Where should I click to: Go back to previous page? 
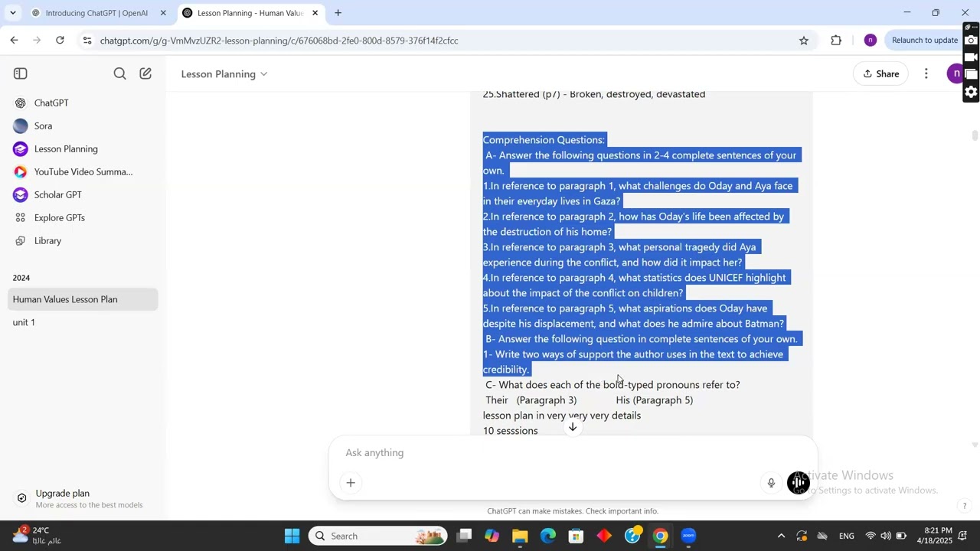(x=15, y=41)
